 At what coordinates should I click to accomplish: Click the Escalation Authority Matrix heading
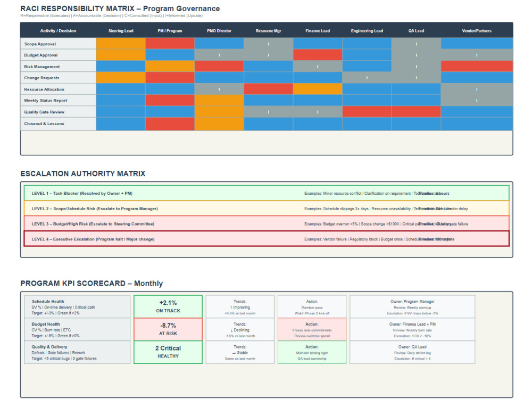pyautogui.click(x=83, y=174)
